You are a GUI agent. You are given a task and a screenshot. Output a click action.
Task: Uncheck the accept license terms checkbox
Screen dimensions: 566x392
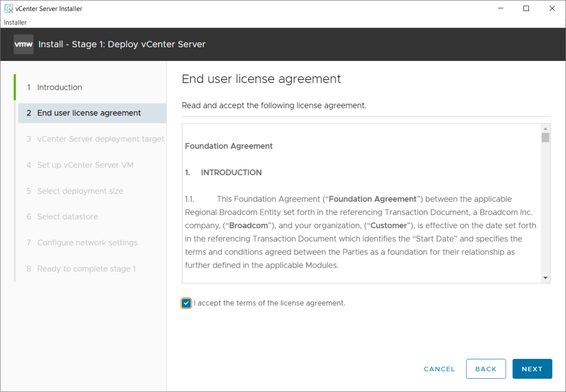(186, 303)
